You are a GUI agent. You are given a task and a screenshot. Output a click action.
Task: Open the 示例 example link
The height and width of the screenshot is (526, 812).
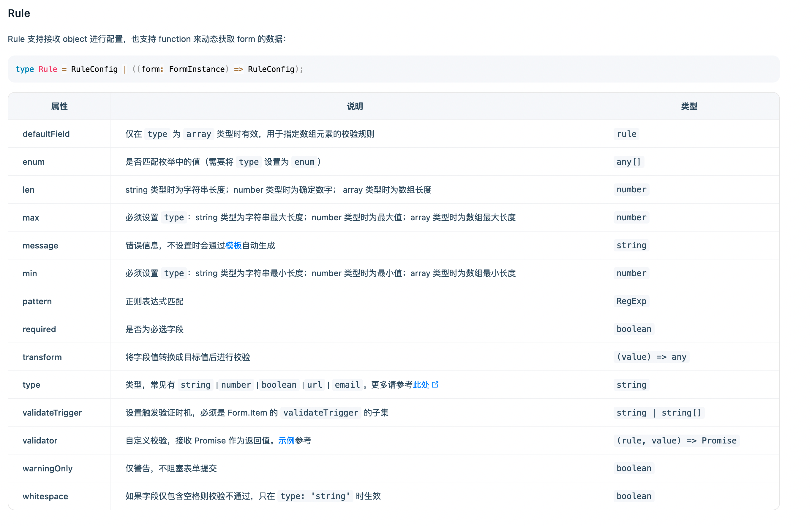(286, 441)
